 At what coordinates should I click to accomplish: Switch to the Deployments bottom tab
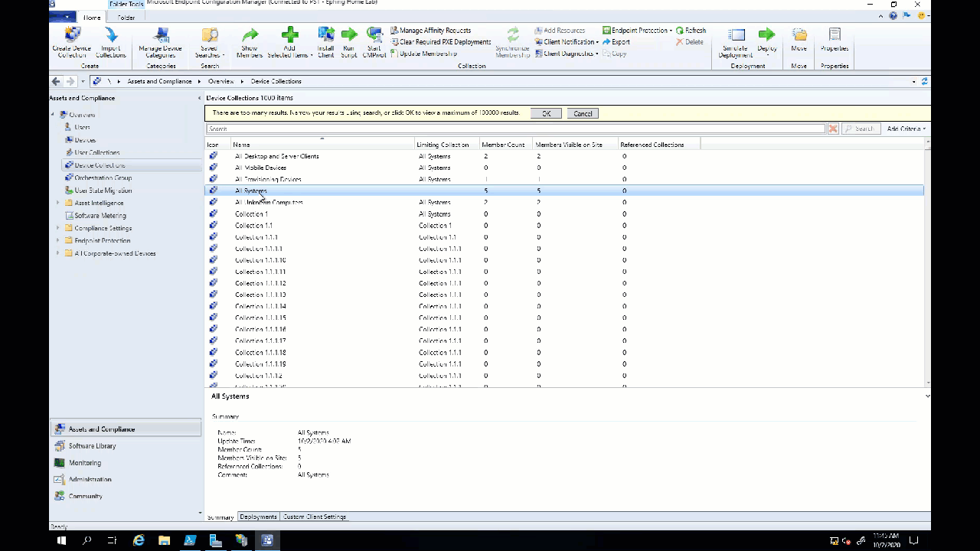pos(258,517)
